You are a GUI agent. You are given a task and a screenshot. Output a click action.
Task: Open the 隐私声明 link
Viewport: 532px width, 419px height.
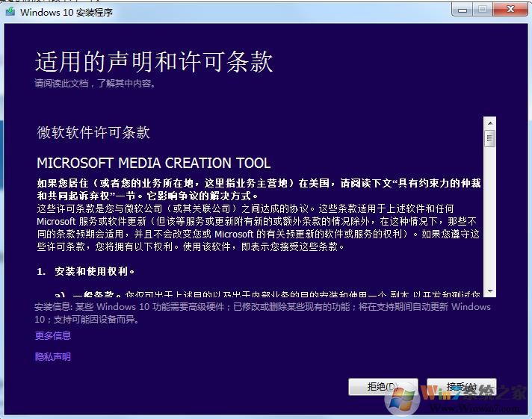click(53, 357)
